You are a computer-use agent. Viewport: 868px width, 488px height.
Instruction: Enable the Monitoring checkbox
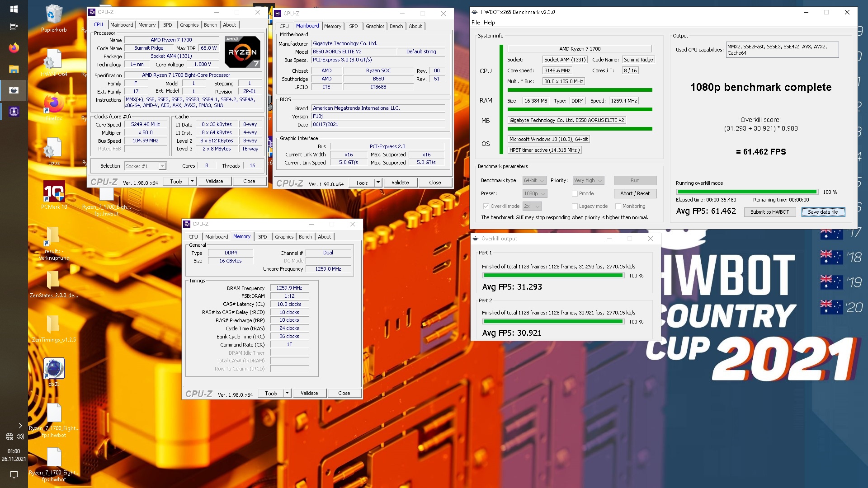pyautogui.click(x=618, y=206)
